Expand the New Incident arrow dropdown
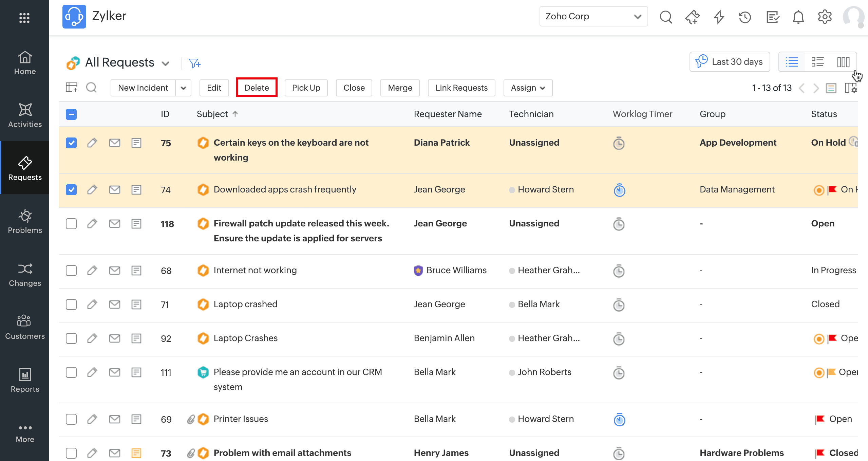 184,88
